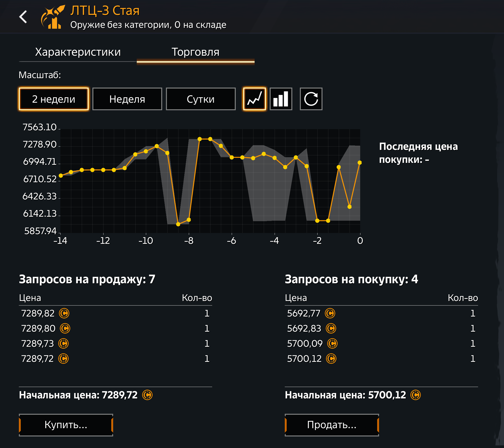
Task: Switch to line chart view
Action: point(254,99)
